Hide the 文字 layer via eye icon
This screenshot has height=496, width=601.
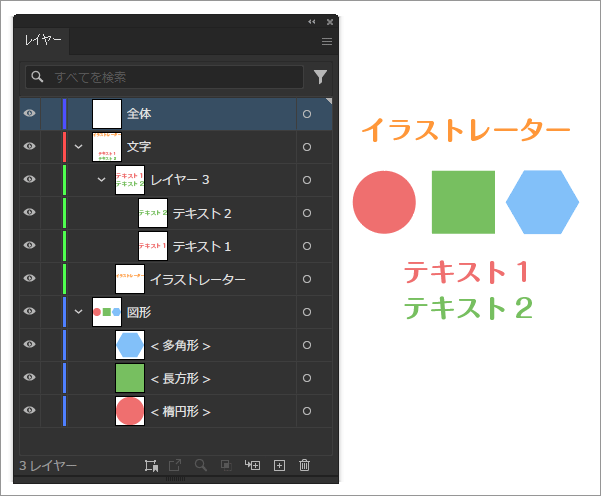(30, 146)
